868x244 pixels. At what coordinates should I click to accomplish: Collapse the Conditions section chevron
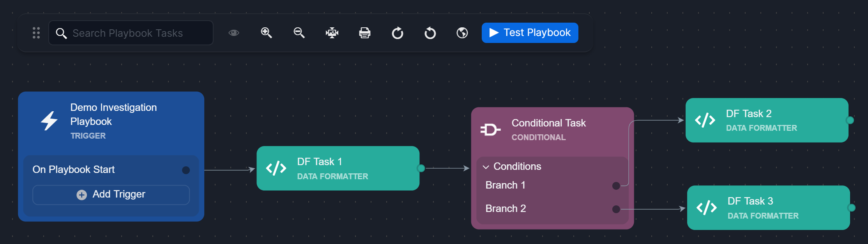point(486,167)
